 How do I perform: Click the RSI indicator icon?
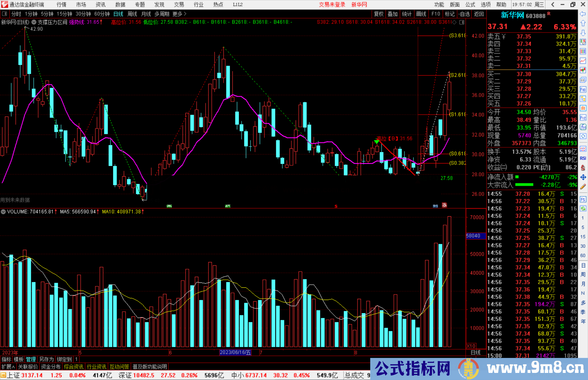pos(583,158)
